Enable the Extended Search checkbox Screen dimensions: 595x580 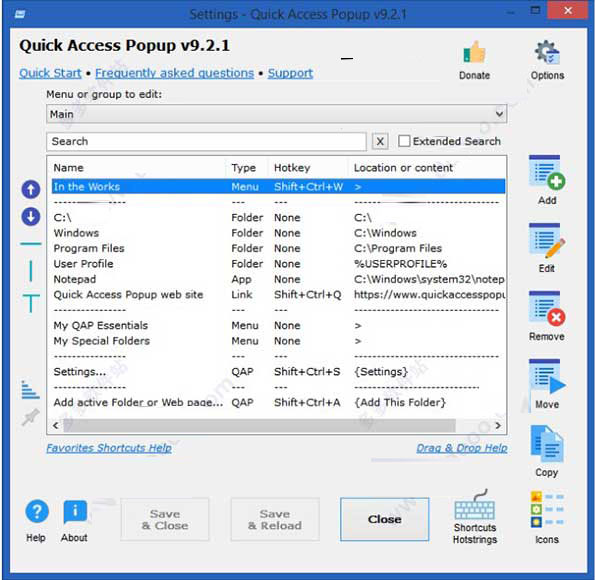[404, 141]
